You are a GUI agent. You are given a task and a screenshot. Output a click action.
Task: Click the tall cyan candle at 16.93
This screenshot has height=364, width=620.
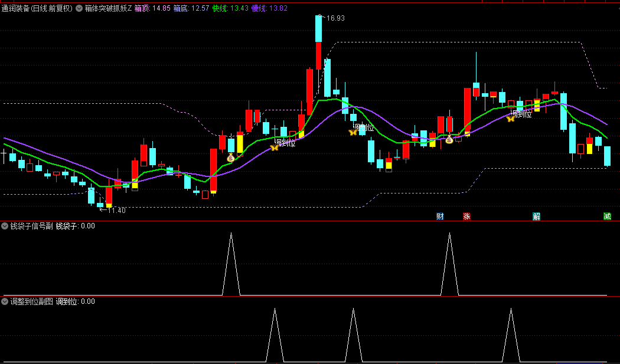click(318, 28)
